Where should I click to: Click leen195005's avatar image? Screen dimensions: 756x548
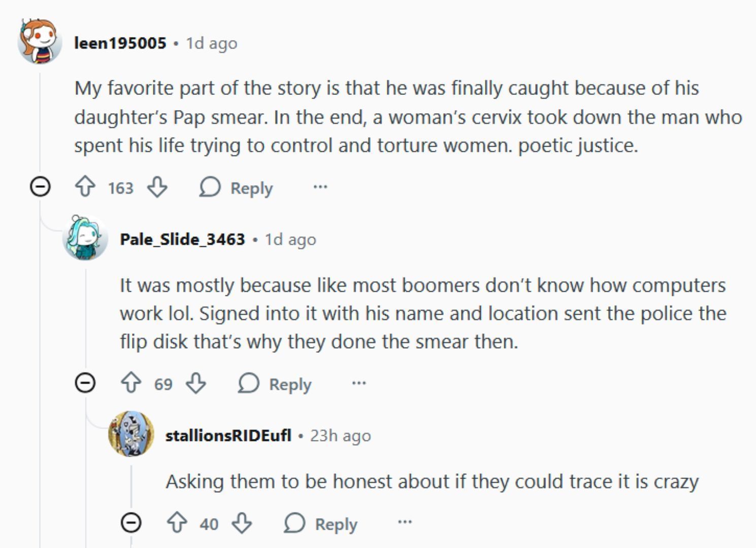(x=40, y=42)
